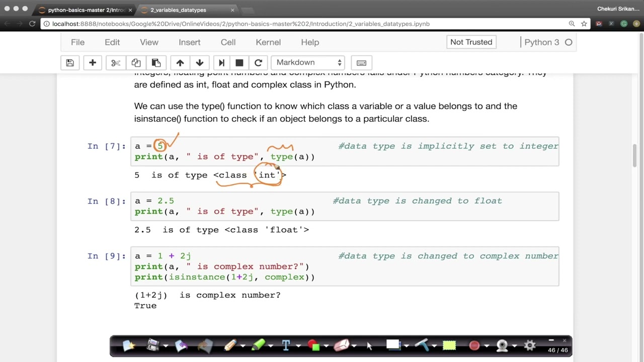Paste cells using the clipboard icon

click(x=156, y=63)
